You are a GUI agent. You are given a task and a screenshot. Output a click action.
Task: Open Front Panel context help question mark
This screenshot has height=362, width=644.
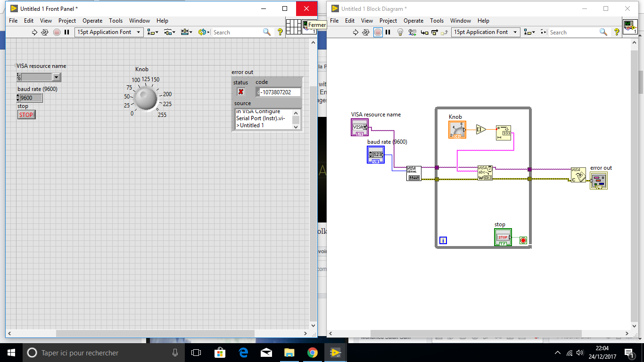[x=280, y=32]
